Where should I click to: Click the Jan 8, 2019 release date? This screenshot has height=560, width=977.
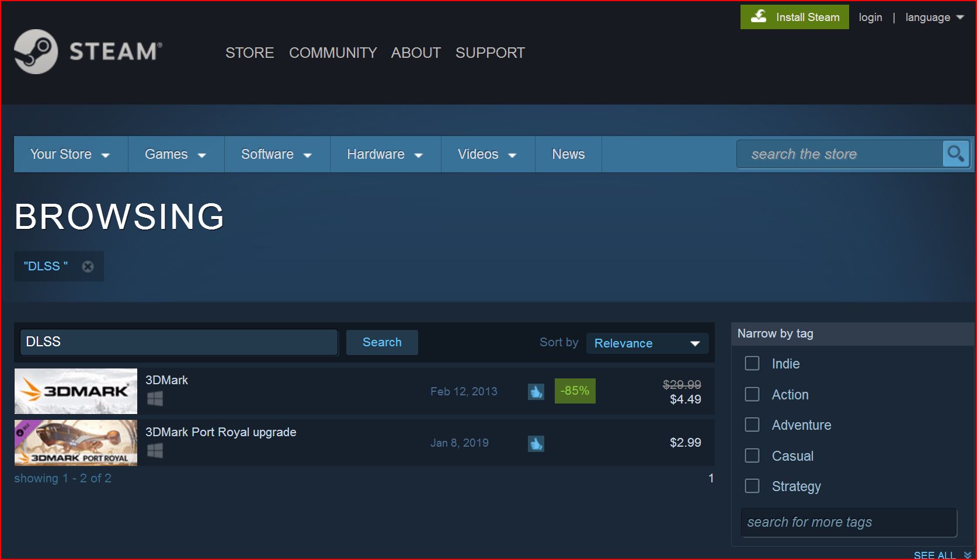pos(460,443)
